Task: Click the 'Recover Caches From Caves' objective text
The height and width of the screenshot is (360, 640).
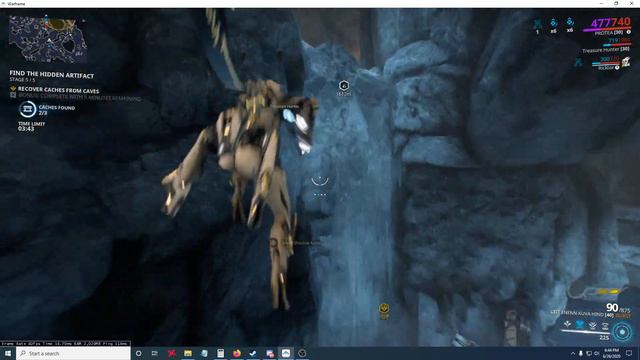Action: [x=58, y=90]
